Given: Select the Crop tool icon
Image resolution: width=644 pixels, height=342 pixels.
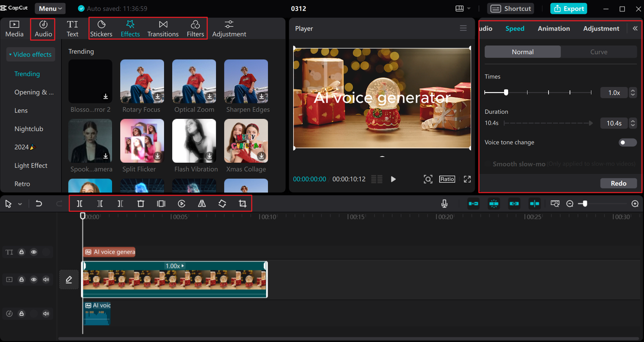Looking at the screenshot, I should coord(243,203).
